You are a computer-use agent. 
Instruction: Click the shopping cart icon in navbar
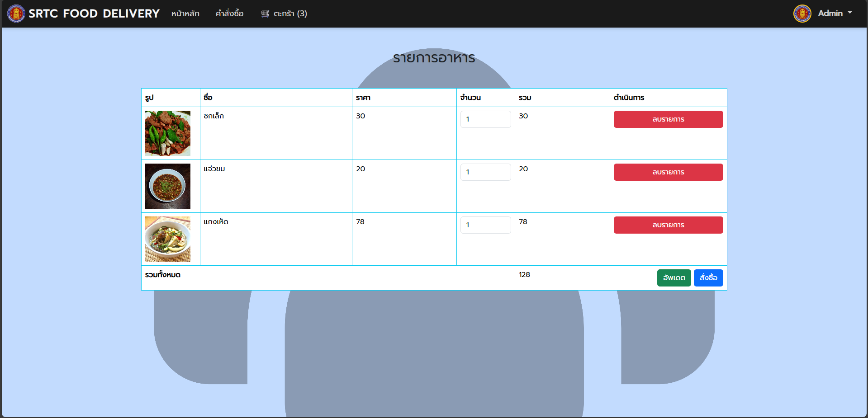click(265, 14)
